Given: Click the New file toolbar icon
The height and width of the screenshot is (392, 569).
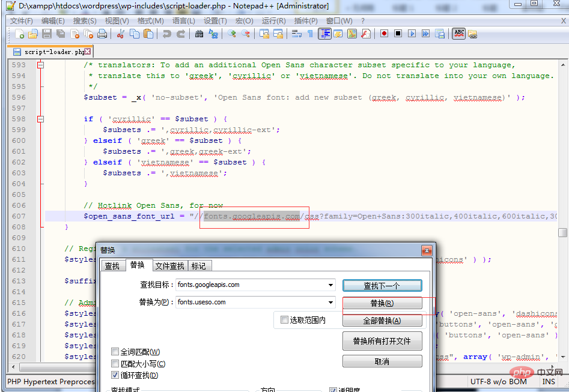Looking at the screenshot, I should tap(19, 34).
